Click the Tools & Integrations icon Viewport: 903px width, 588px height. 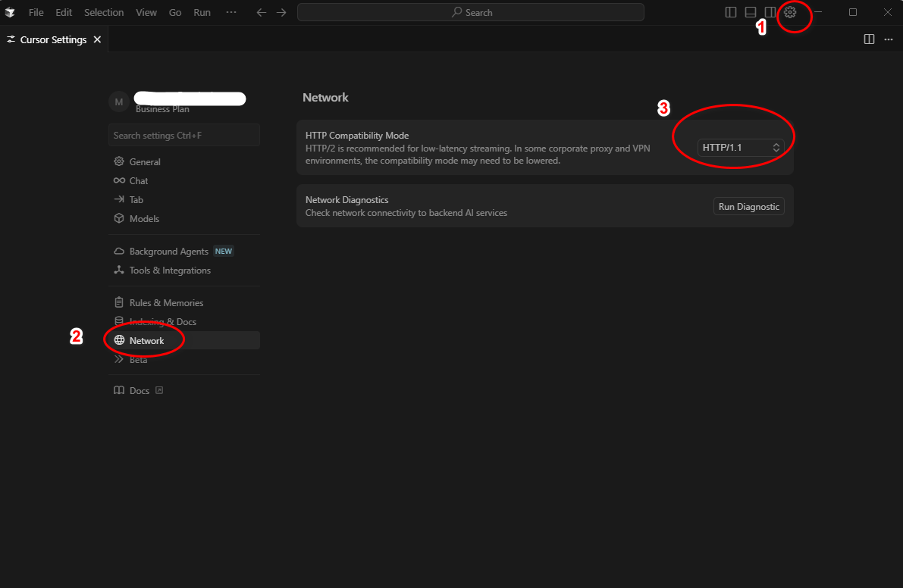point(119,270)
